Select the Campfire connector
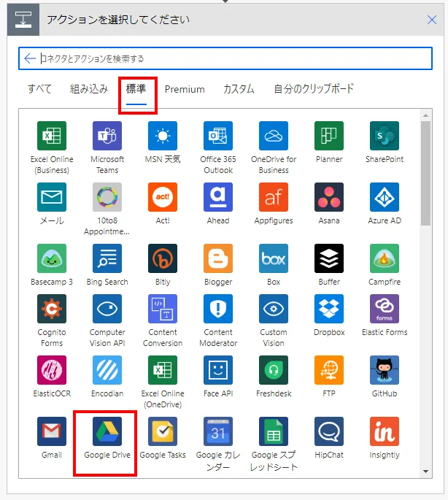Image resolution: width=448 pixels, height=500 pixels. coord(385,258)
